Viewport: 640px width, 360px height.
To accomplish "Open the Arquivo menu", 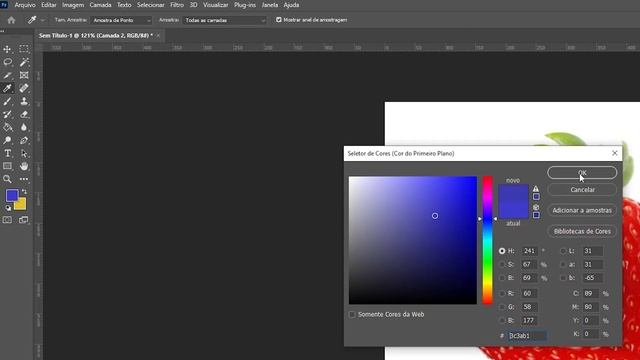I will pos(25,5).
